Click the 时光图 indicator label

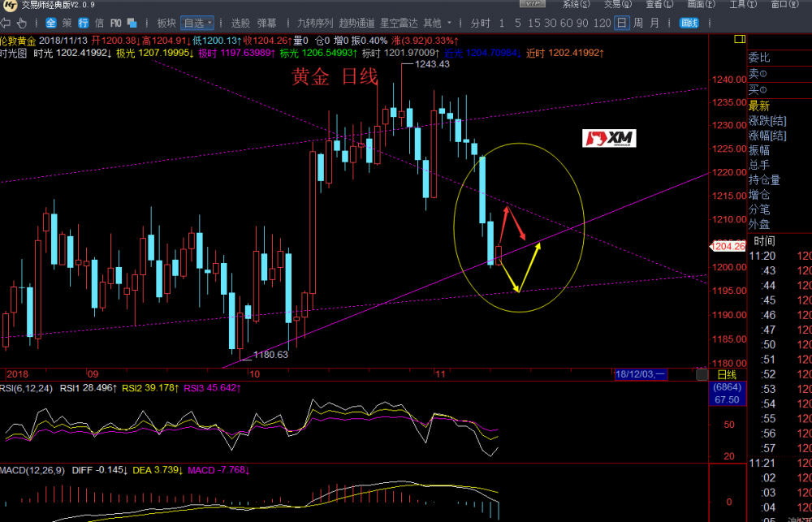(14, 53)
